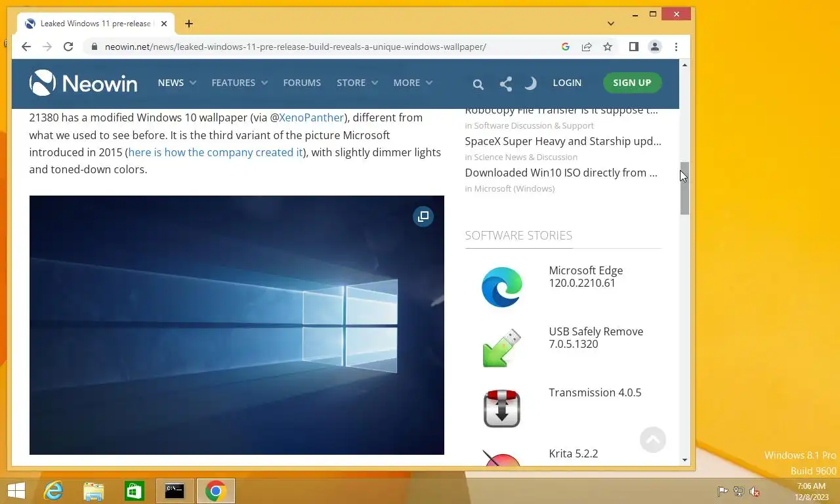Viewport: 840px width, 504px height.
Task: Click the Transmission app icon
Action: pos(502,409)
